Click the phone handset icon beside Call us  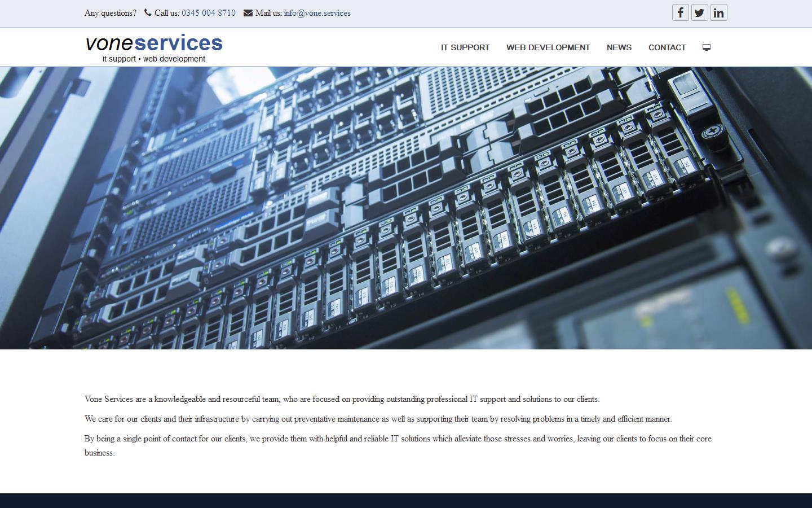point(148,12)
